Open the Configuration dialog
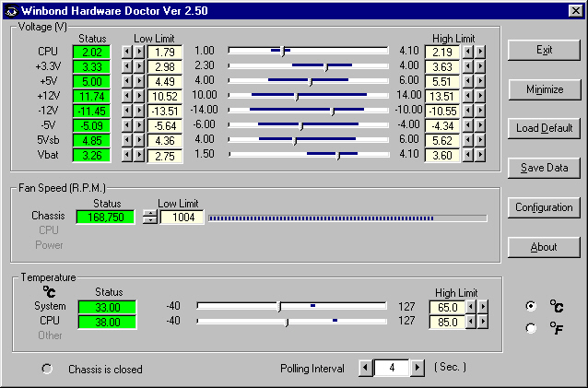 [x=544, y=207]
